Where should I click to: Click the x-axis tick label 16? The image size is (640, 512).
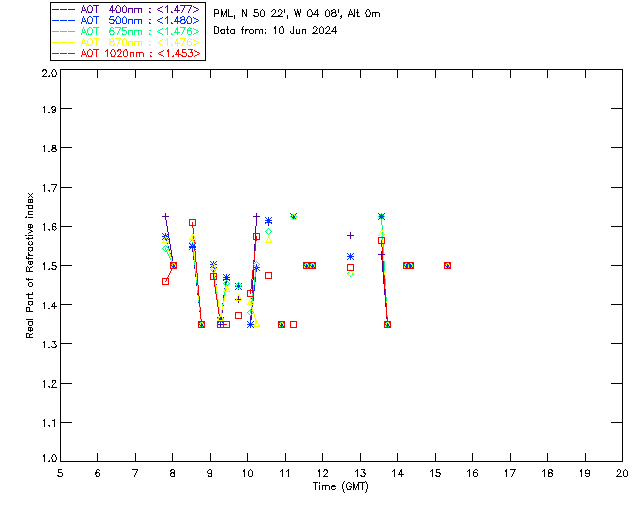pos(473,473)
